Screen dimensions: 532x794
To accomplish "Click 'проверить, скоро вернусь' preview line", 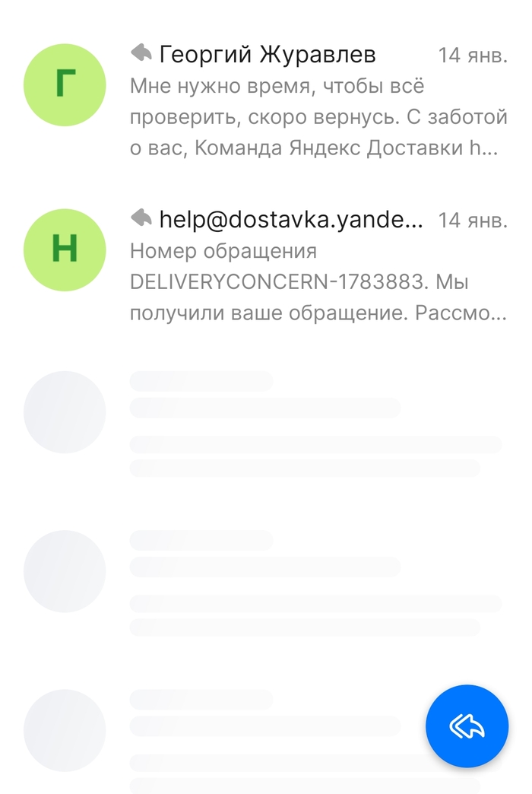I will [318, 117].
